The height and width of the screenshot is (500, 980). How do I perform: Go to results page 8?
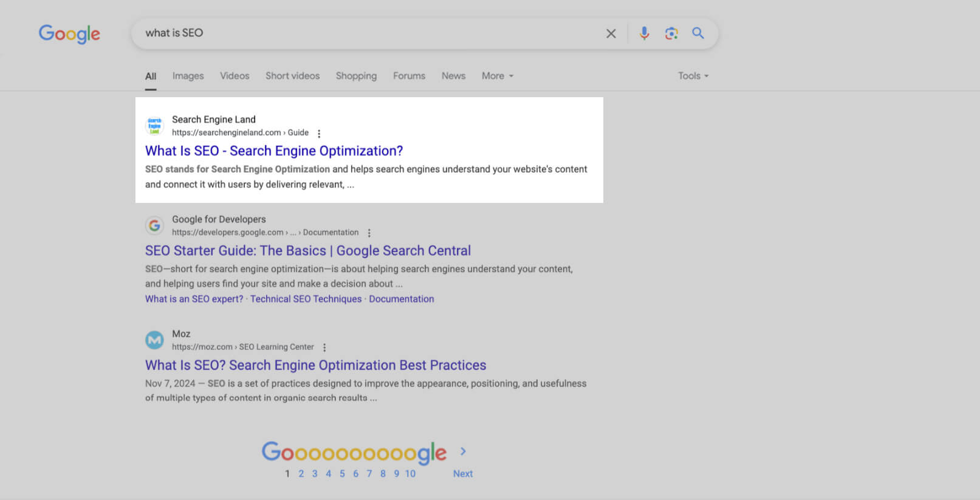(383, 474)
